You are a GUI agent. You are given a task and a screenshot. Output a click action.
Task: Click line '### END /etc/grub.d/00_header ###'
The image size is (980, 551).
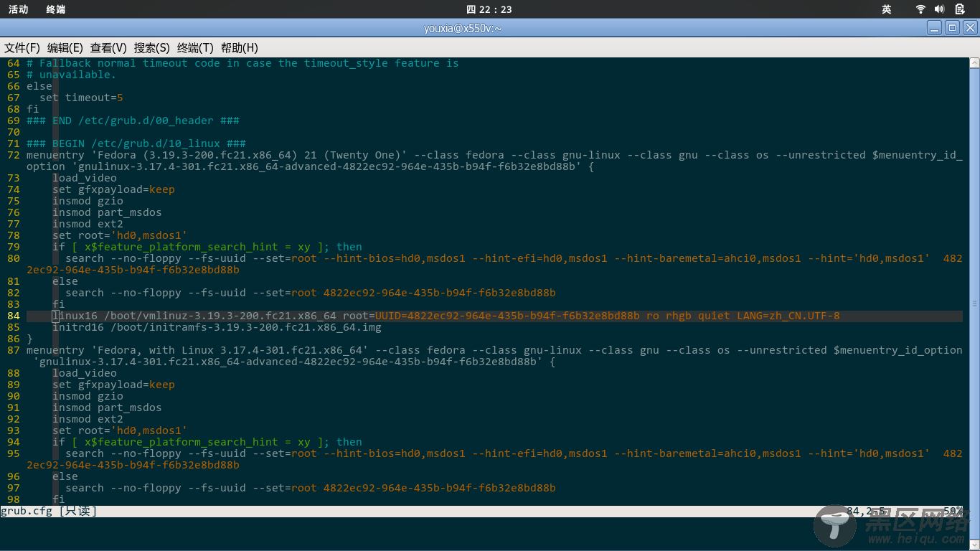[x=133, y=121]
